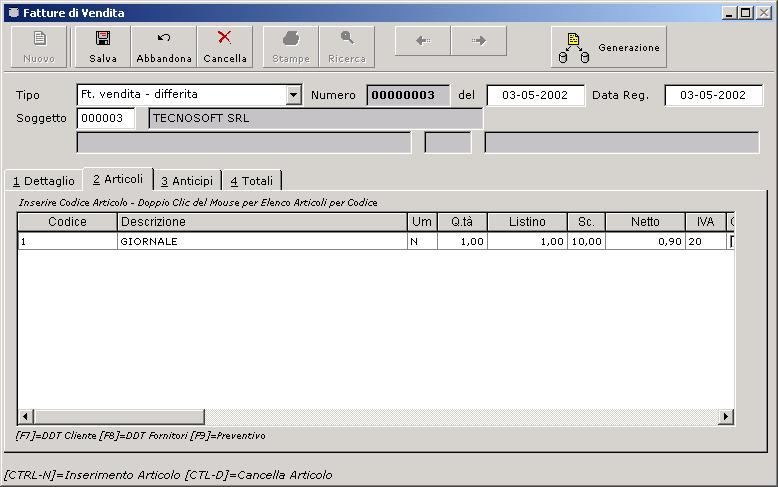Open the Tipo dropdown arrow
Viewport: 778px width, 487px height.
click(294, 95)
